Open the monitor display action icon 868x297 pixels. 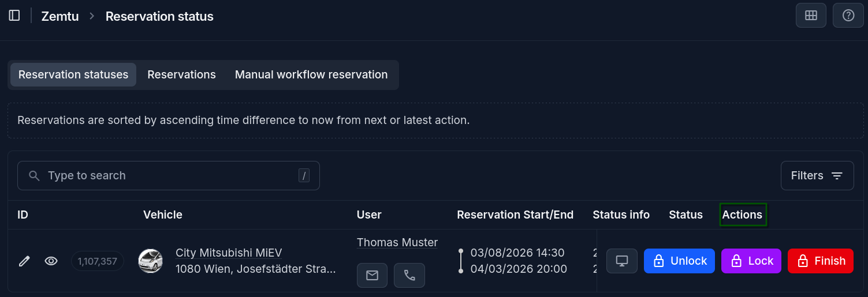coord(622,261)
